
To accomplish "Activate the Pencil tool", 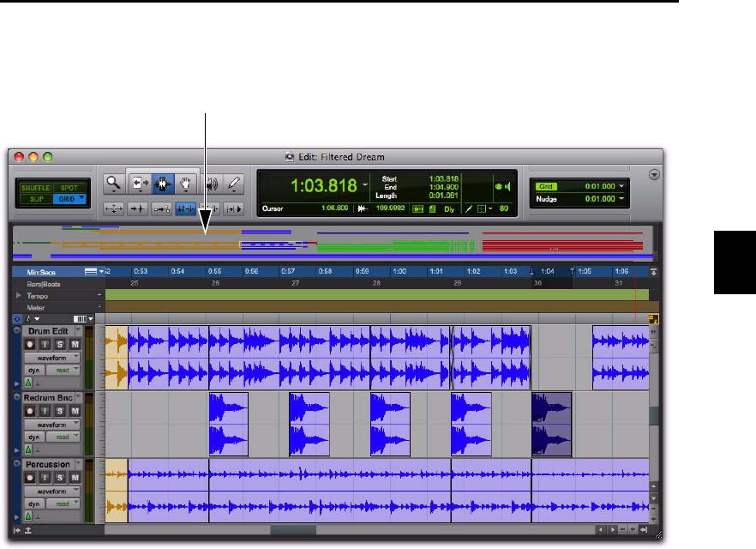I will [233, 183].
